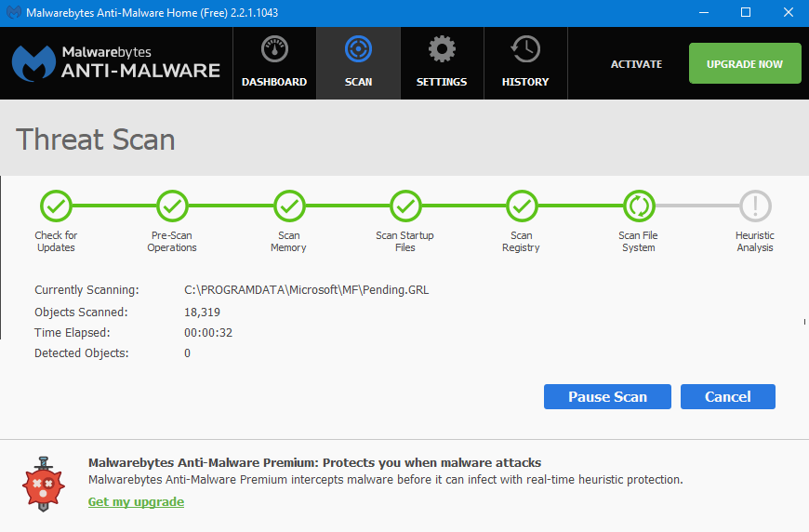The width and height of the screenshot is (809, 532).
Task: Click the Currently Scanning label
Action: (86, 290)
